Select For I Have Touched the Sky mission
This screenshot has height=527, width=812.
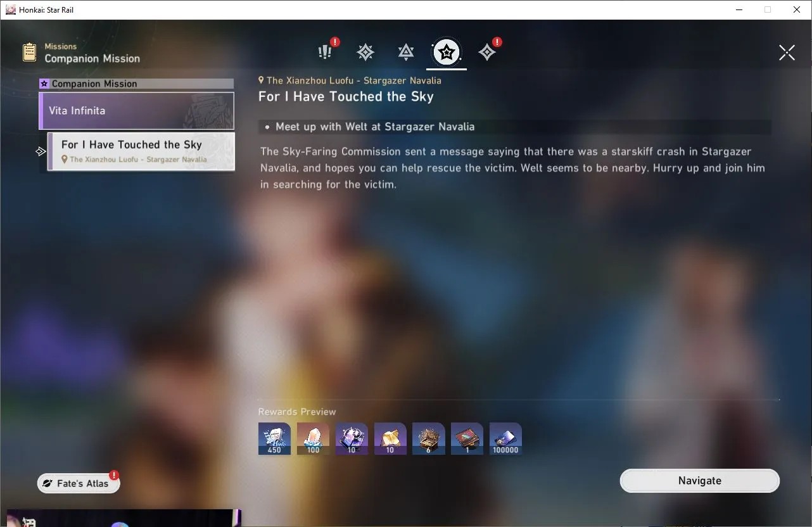[x=141, y=151]
